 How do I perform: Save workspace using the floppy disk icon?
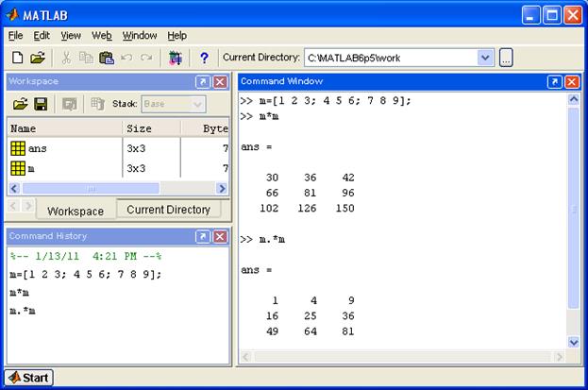(41, 104)
